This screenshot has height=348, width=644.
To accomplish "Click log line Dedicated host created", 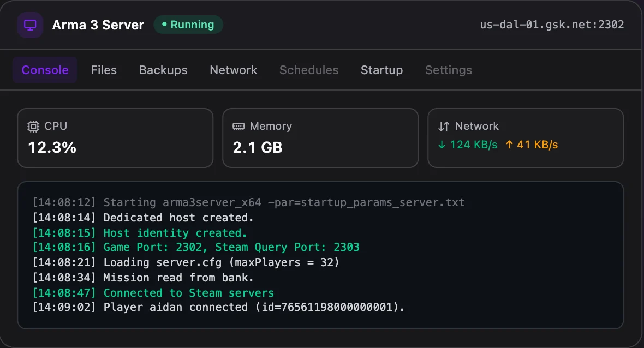I will (143, 218).
